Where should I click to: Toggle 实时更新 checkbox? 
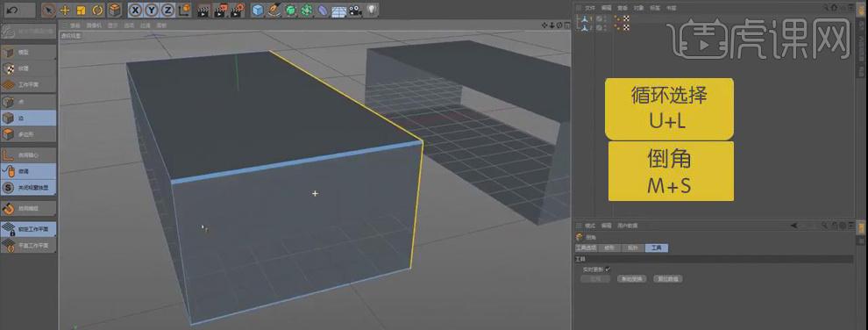pos(608,269)
